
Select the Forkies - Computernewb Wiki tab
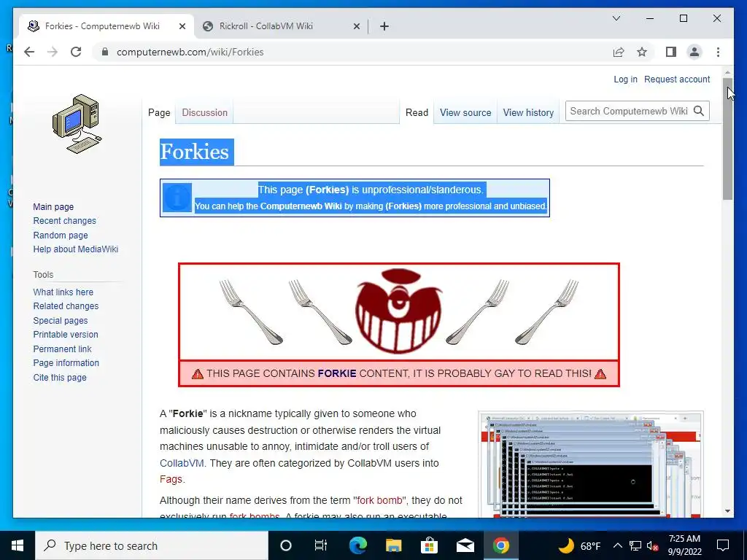(x=106, y=26)
